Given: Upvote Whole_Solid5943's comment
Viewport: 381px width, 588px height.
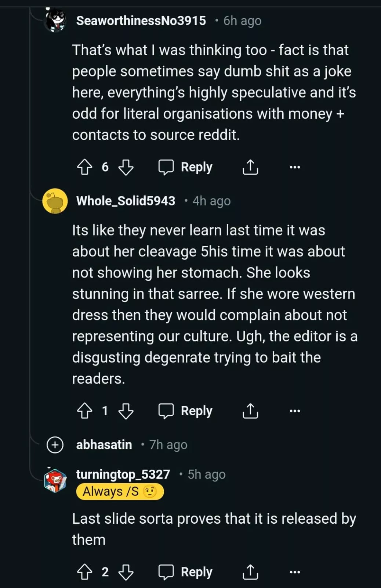Looking at the screenshot, I should pyautogui.click(x=84, y=411).
